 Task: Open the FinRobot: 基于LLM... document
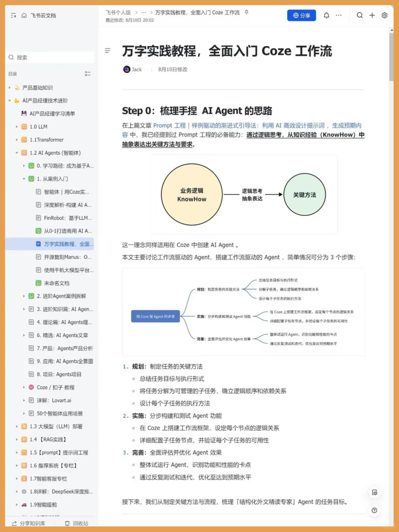point(68,218)
